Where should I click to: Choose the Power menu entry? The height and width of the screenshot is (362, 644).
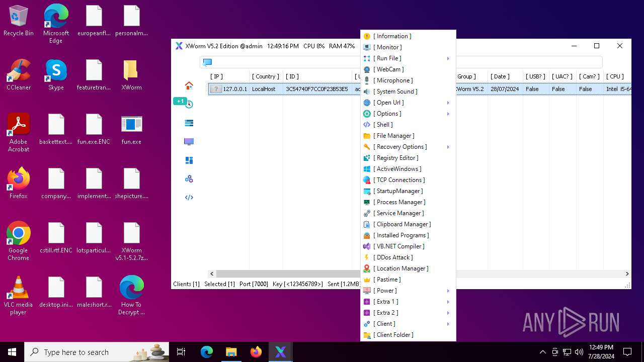tap(408, 291)
